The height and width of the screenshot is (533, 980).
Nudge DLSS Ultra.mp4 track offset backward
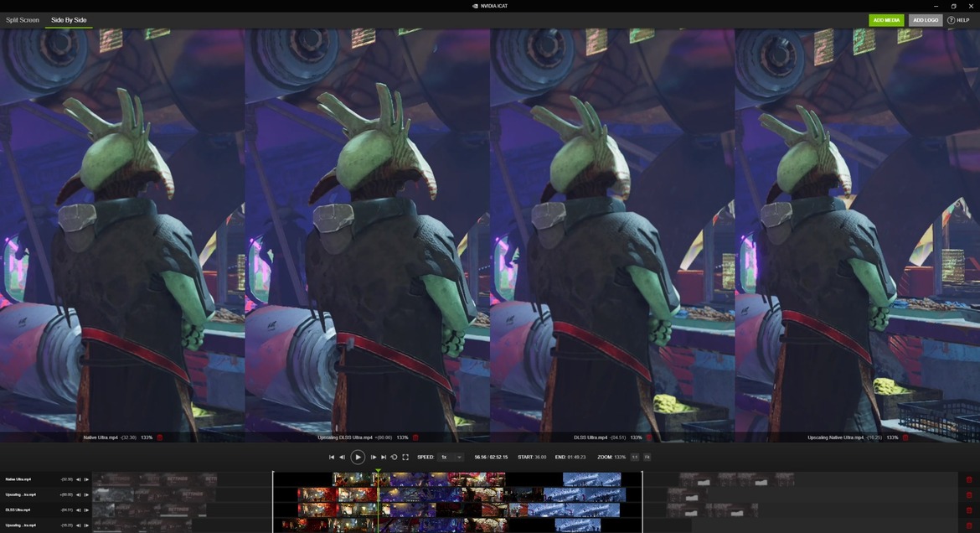pyautogui.click(x=79, y=510)
